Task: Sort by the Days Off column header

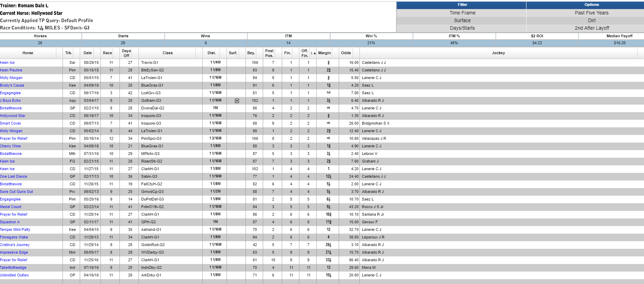Action: 126,53
